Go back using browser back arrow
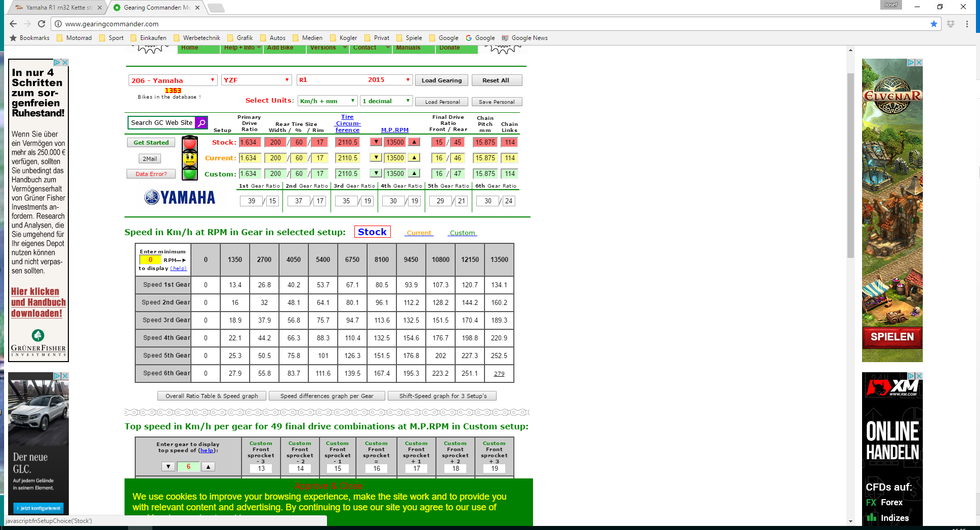Viewport: 980px width, 530px height. coord(13,24)
